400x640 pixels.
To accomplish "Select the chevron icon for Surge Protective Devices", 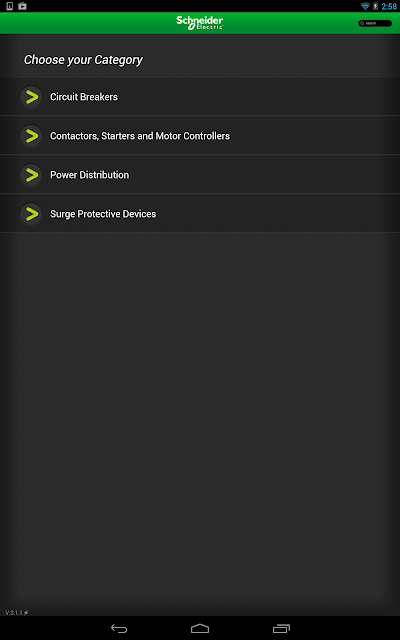I will (x=31, y=214).
